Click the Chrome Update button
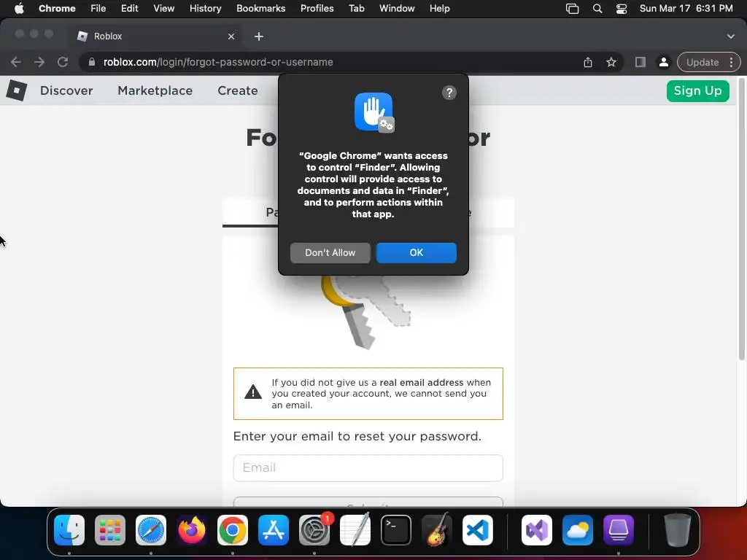 (x=703, y=62)
